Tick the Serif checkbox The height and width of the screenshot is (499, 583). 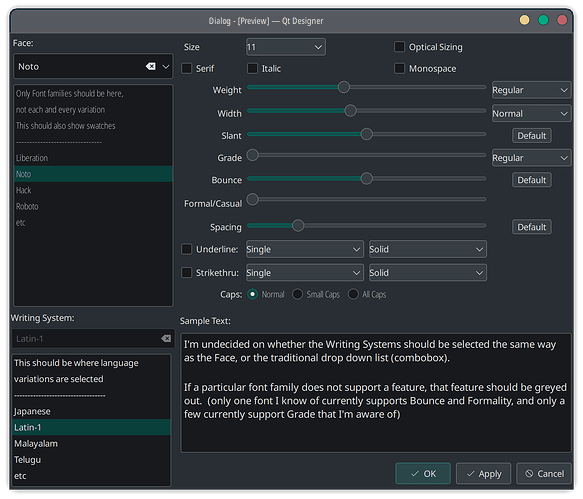pos(186,68)
